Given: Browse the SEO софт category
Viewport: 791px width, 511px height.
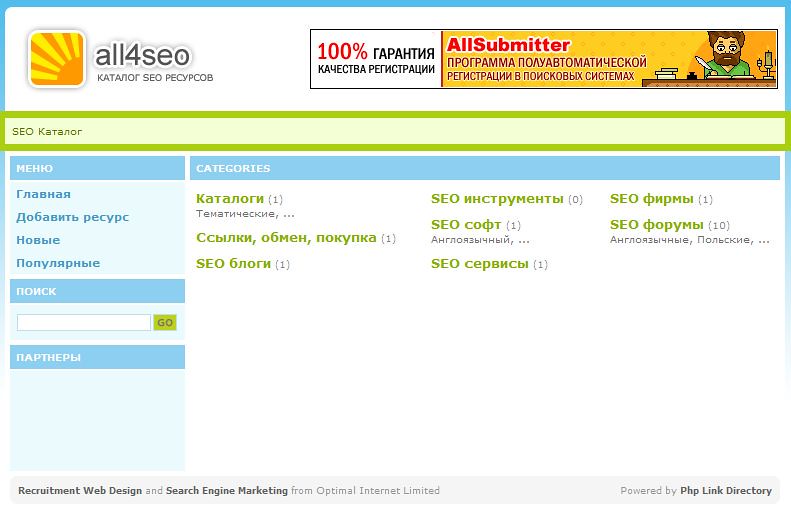Looking at the screenshot, I should [466, 225].
